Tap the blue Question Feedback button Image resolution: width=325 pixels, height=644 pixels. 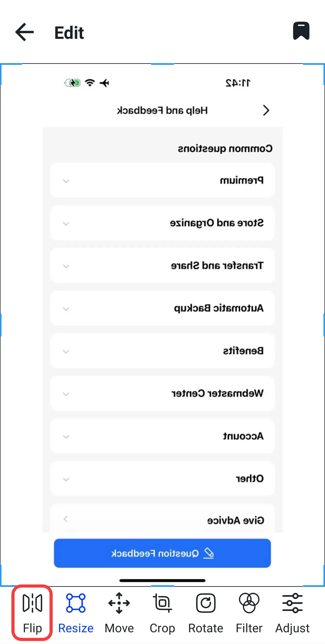pyautogui.click(x=162, y=553)
